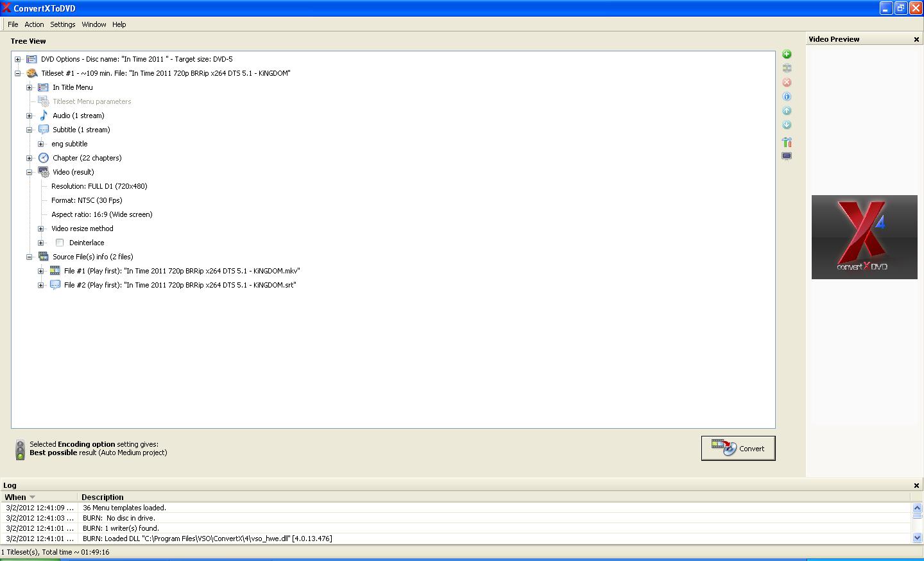Collapse the Subtitle (1 stream) node

tap(29, 130)
